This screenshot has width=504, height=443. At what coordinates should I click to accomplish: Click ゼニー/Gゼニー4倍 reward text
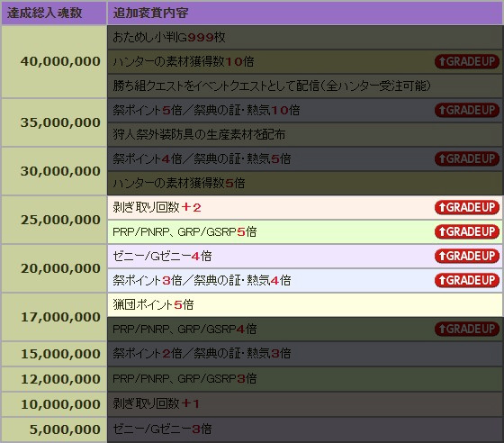(x=162, y=257)
